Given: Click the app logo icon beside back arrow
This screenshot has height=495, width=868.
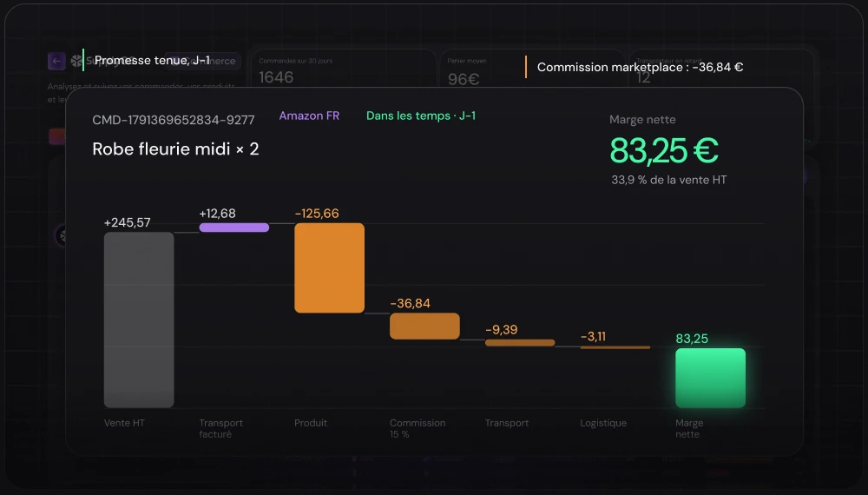Looking at the screenshot, I should click(76, 61).
